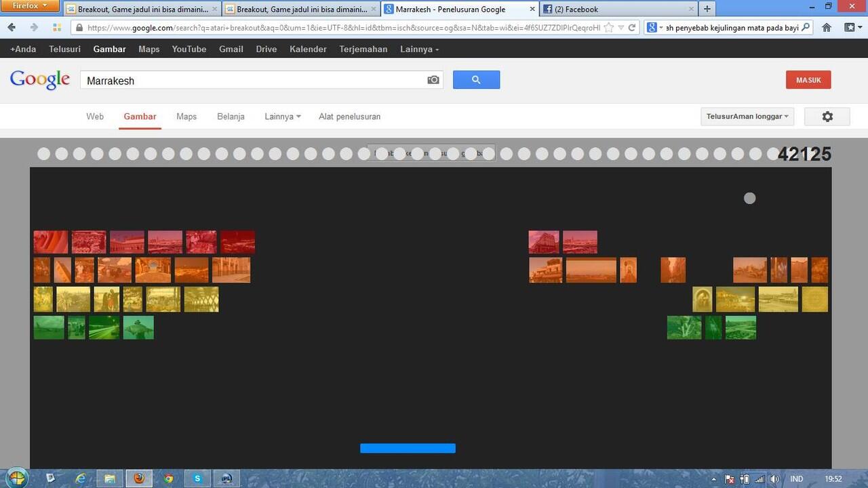
Task: Open the TelusurAman longgar dropdown
Action: (747, 117)
